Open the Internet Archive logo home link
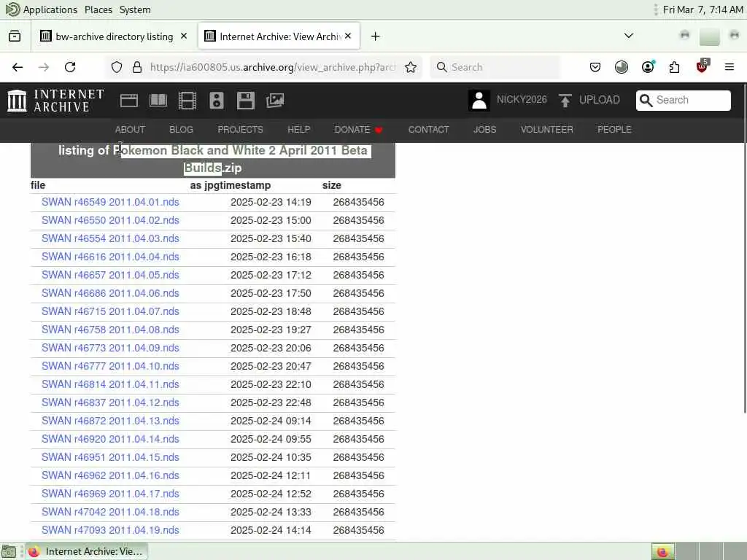Image resolution: width=747 pixels, height=560 pixels. pyautogui.click(x=55, y=101)
